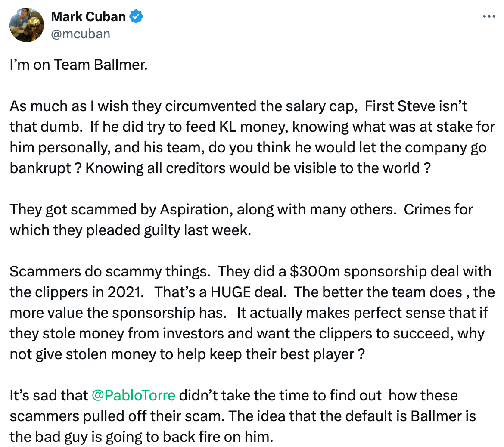Screen dimensions: 504x447
Task: Click the line starting "As much as I wish"
Action: point(238,106)
